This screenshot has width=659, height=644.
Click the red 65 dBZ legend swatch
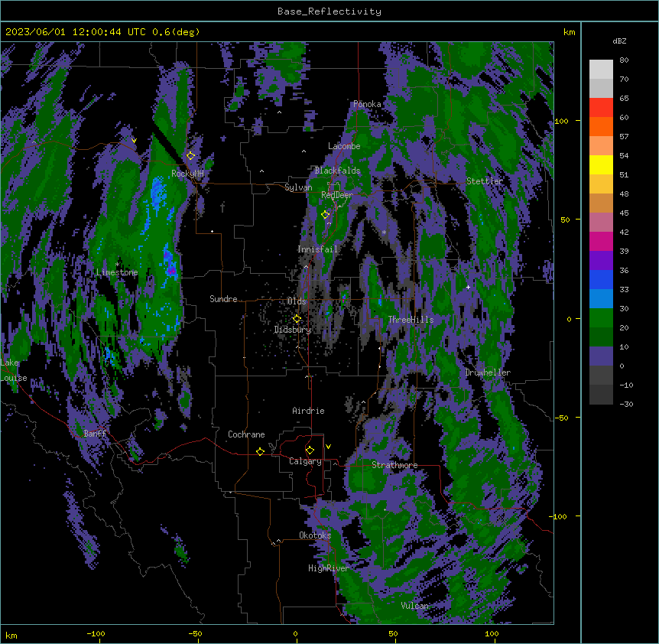pos(601,107)
